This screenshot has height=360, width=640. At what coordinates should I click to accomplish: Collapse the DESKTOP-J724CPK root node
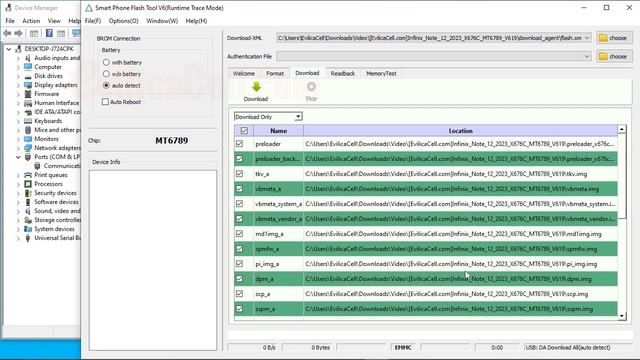(x=9, y=49)
